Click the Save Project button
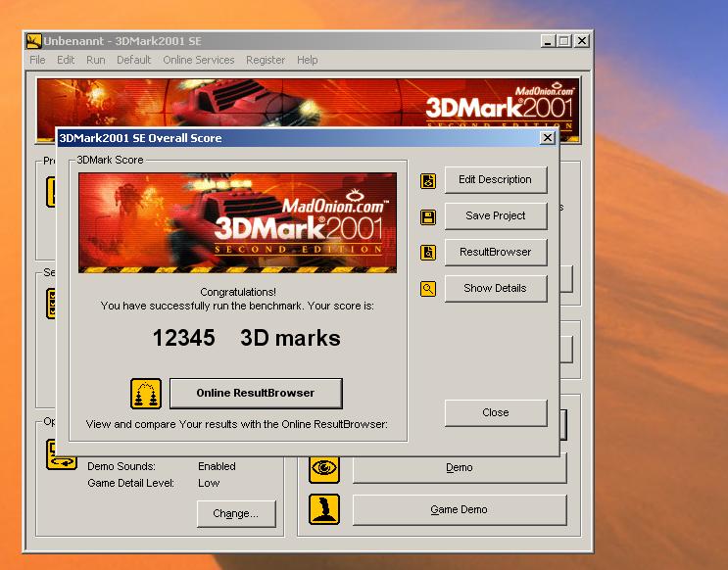Viewport: 728px width, 570px height. (496, 215)
